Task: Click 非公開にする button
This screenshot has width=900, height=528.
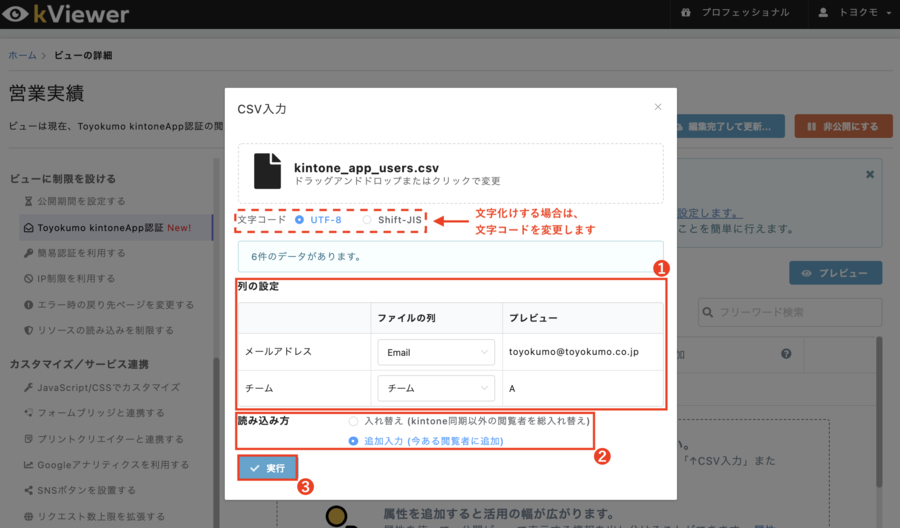Action: pos(843,126)
